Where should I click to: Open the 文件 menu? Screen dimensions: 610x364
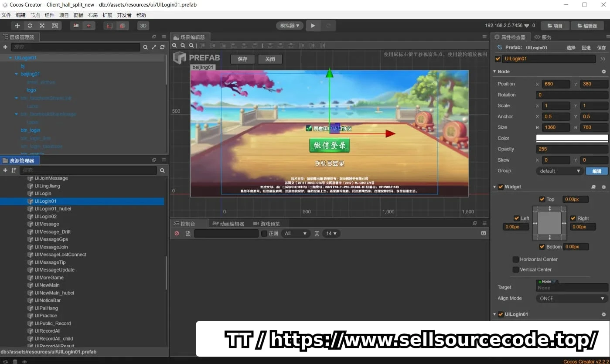[6, 15]
